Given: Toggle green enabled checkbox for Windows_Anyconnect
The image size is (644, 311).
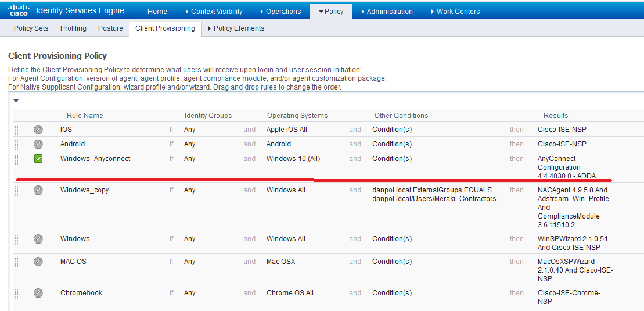Looking at the screenshot, I should coord(38,159).
